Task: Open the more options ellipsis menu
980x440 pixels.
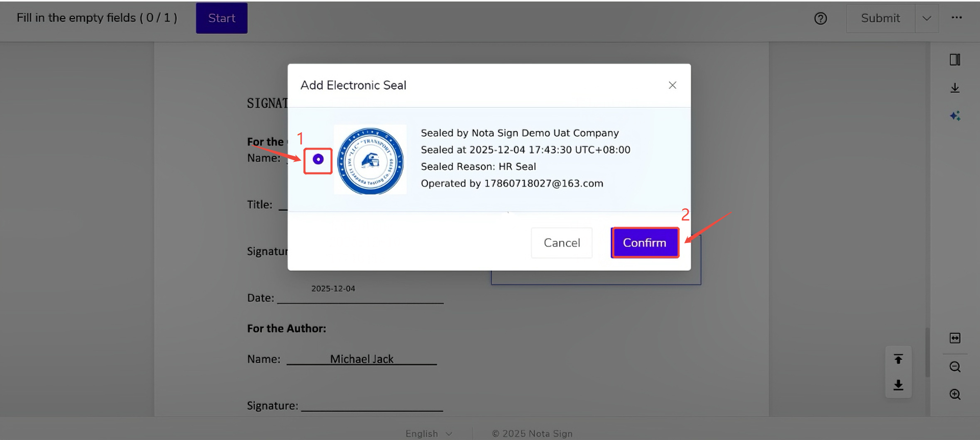Action: pyautogui.click(x=957, y=18)
